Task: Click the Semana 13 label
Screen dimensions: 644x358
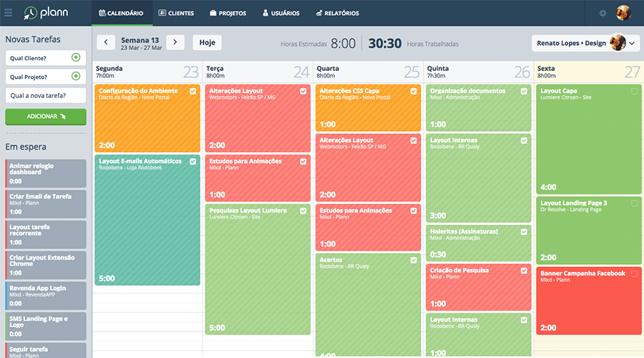Action: 140,40
